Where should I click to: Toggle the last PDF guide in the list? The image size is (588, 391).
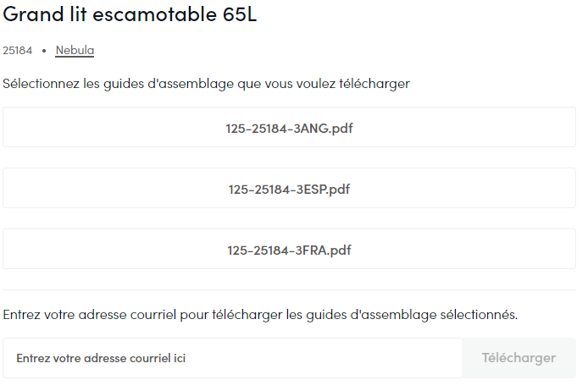[x=289, y=250]
